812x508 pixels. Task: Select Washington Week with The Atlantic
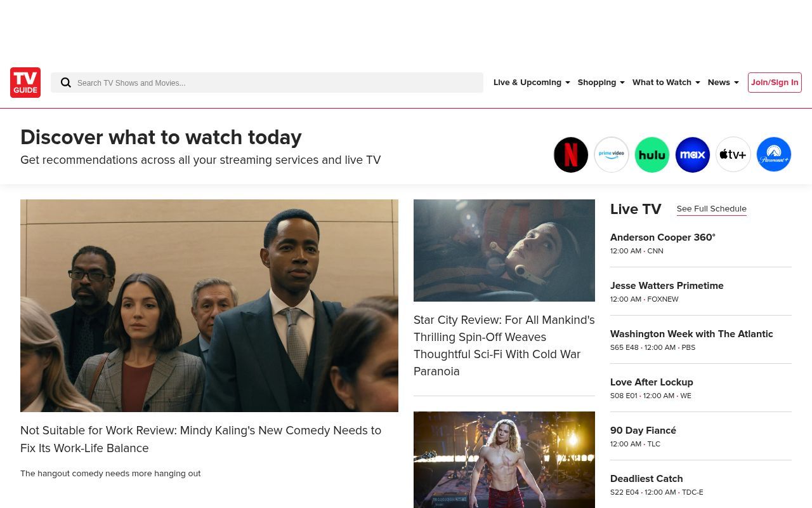[691, 334]
